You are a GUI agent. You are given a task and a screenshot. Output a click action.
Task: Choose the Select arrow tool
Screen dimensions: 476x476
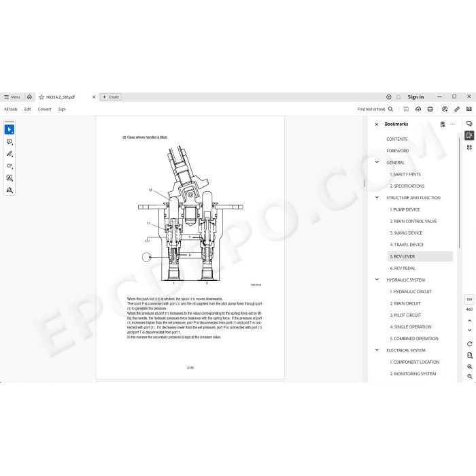10,130
